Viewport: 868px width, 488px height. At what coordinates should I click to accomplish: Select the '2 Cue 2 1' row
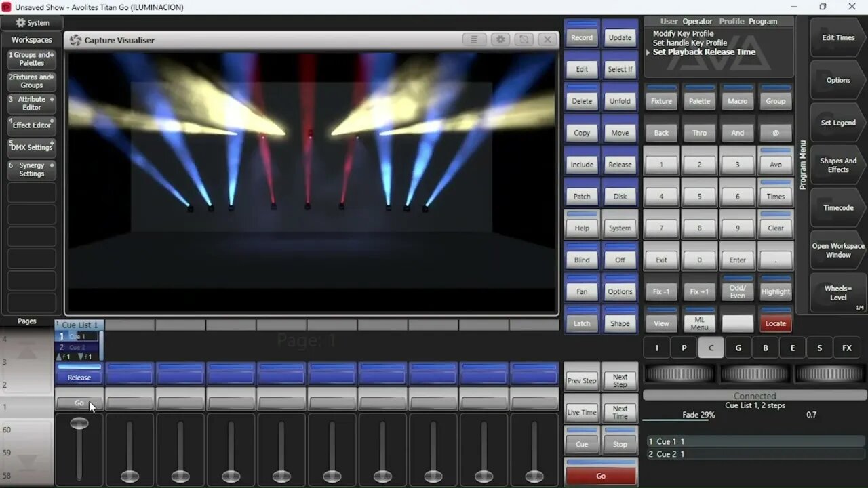[x=755, y=454]
